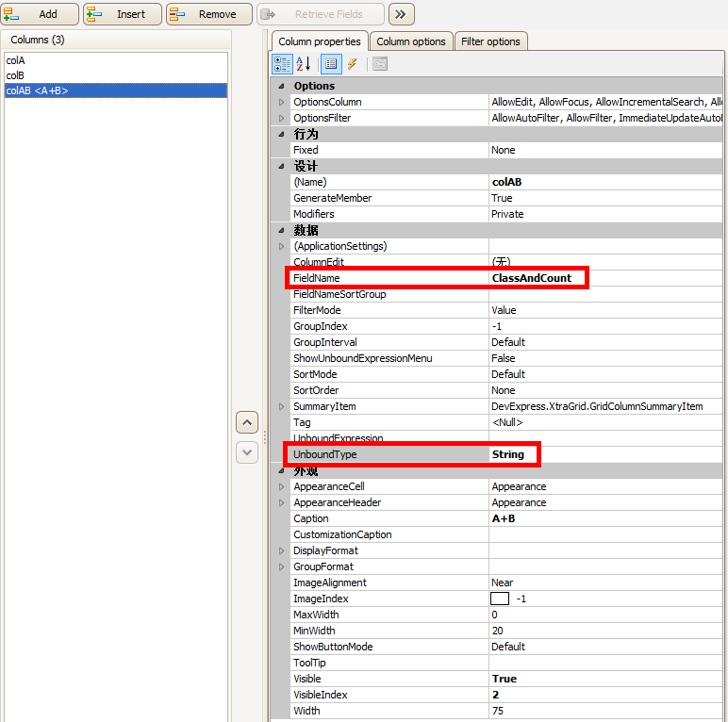Screen dimensions: 728x722
Task: Collapse the Options category
Action: 281,86
